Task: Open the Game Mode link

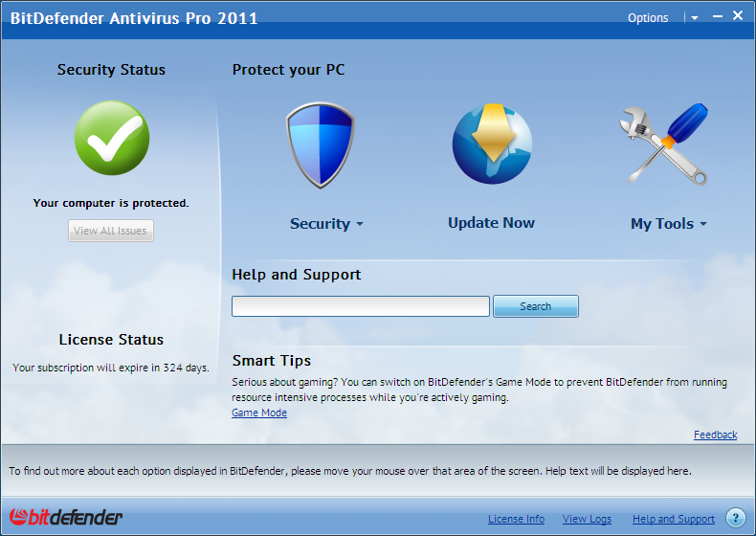Action: point(259,413)
